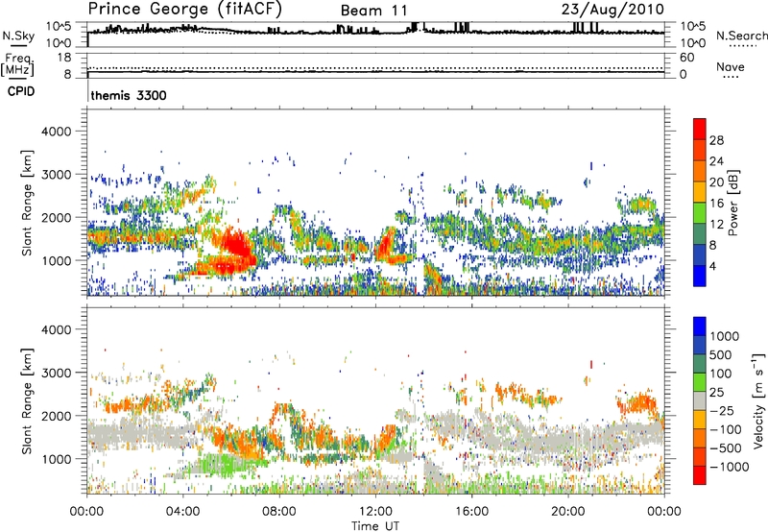Click the 'themis 3300' CPID text
This screenshot has height=532, width=768.
pos(129,95)
